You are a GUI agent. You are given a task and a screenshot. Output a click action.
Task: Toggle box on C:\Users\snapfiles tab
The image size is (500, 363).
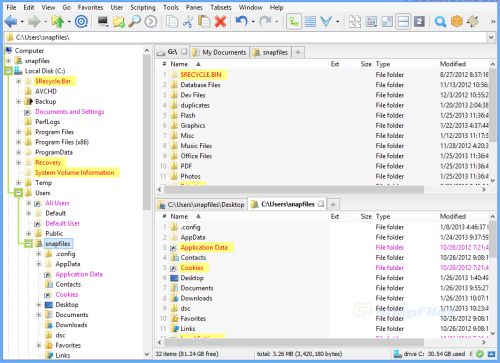click(321, 204)
